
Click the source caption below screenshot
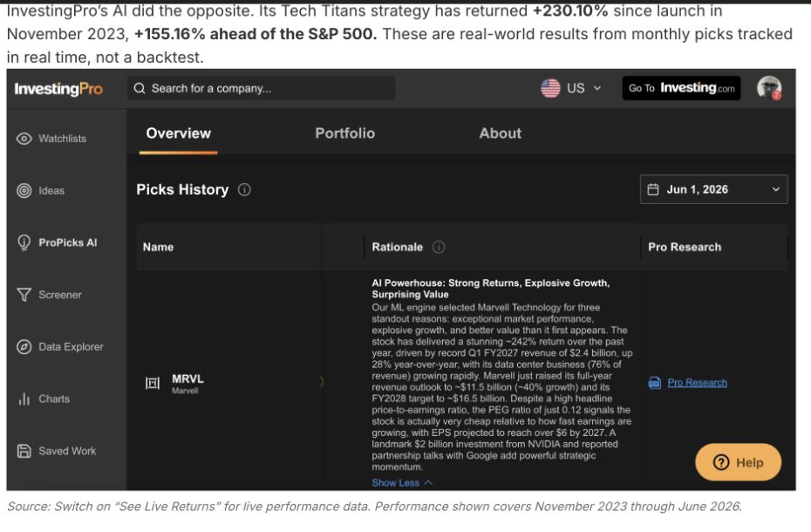374,507
